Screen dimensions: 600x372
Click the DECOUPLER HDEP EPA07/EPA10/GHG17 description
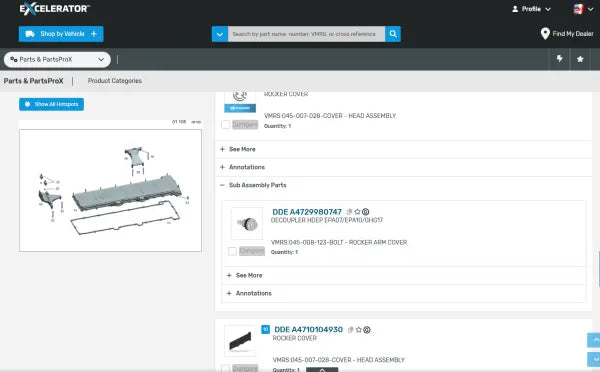coord(327,220)
